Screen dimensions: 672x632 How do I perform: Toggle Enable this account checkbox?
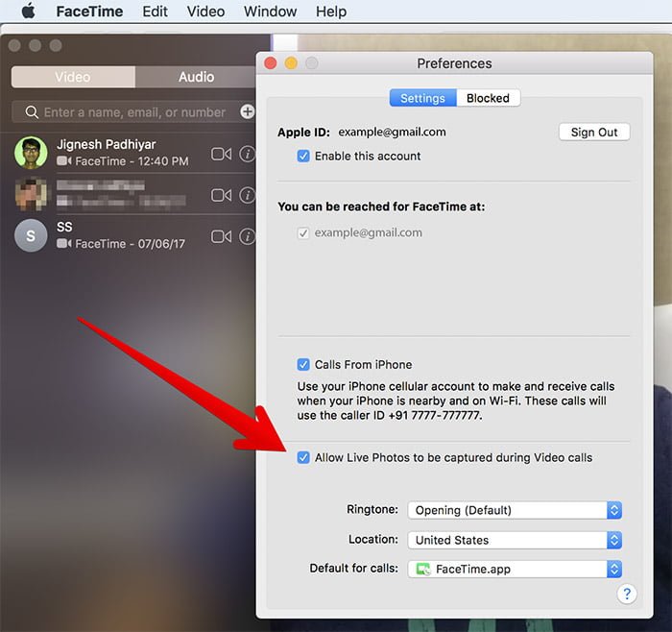click(303, 156)
